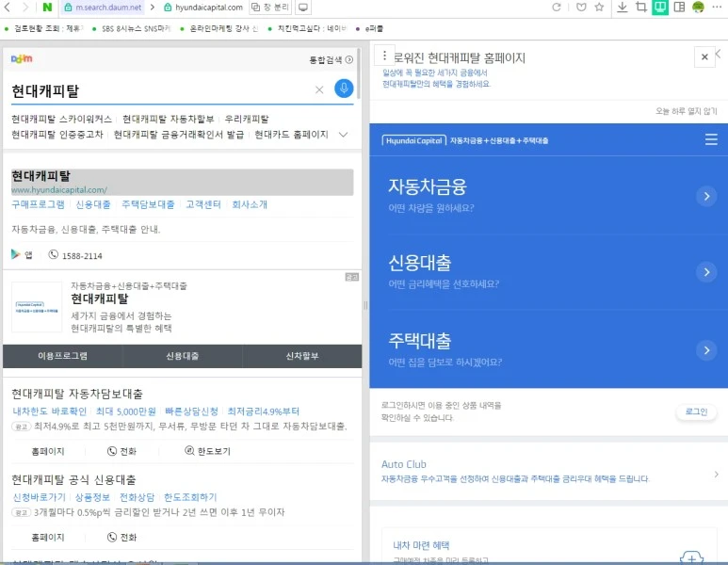
Task: Open the 치킨먹고싶다 bookmark
Action: [307, 29]
